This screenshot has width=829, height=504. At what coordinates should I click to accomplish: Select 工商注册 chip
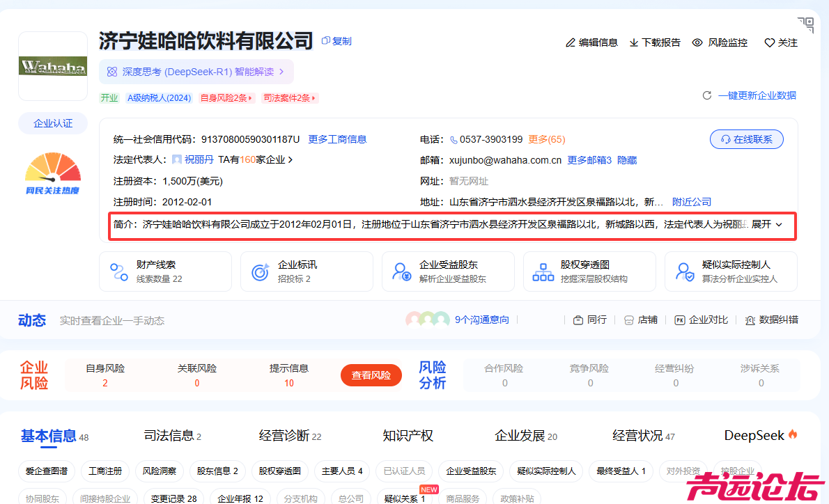pos(105,471)
